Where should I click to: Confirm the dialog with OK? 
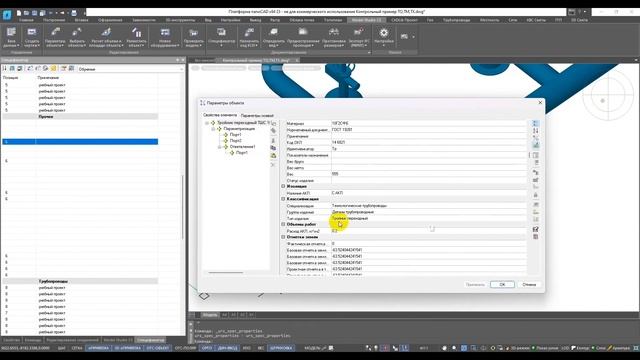[502, 284]
